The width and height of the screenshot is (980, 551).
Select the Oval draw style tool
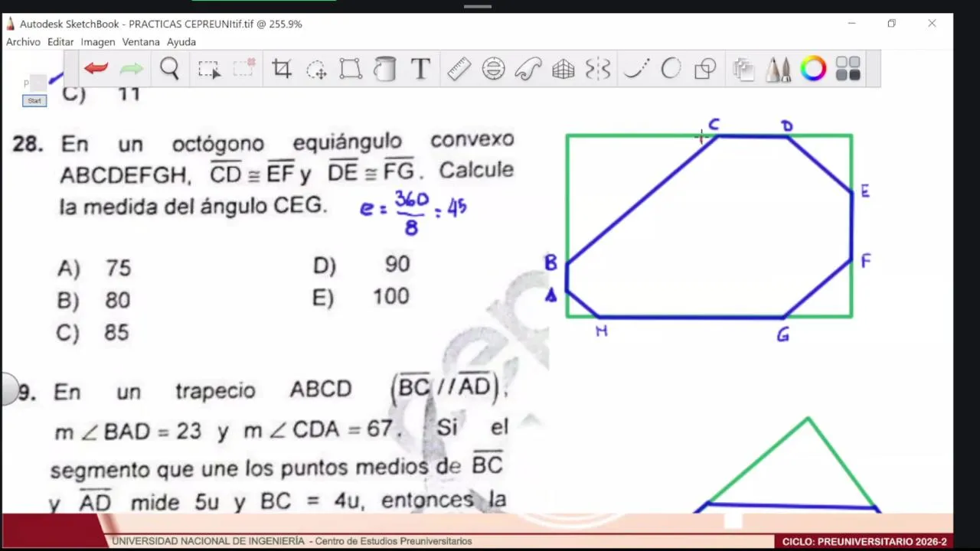pyautogui.click(x=671, y=69)
